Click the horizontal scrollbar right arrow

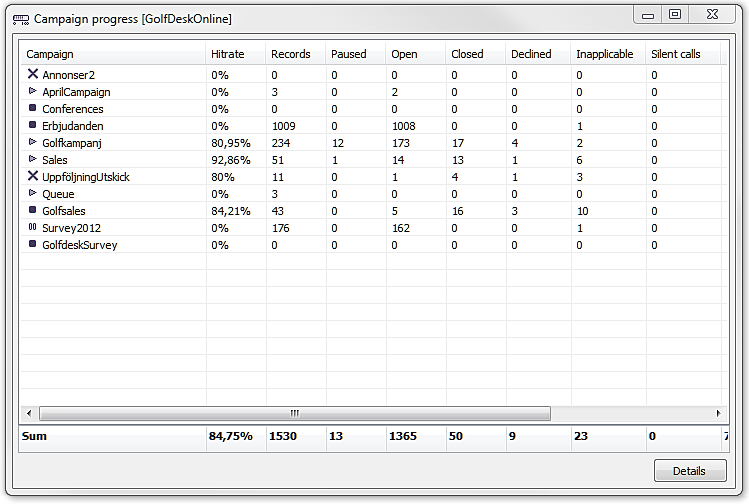click(x=718, y=413)
